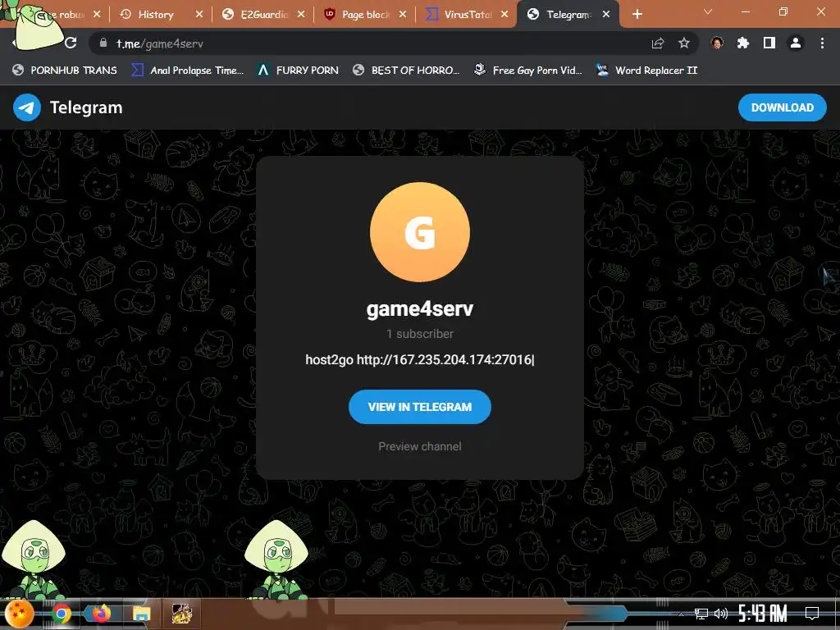Switch to the E2Guardian tab
The height and width of the screenshot is (630, 840).
click(x=265, y=15)
